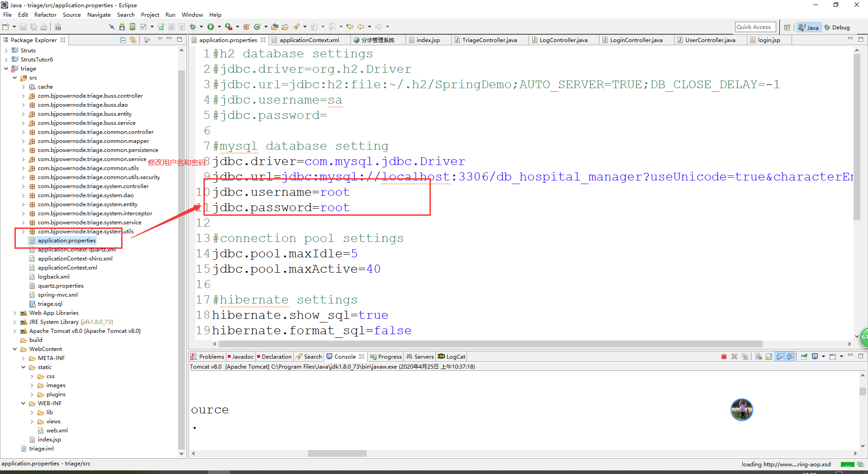
Task: Toggle the checkmark task icon in toolbar
Action: point(143,27)
